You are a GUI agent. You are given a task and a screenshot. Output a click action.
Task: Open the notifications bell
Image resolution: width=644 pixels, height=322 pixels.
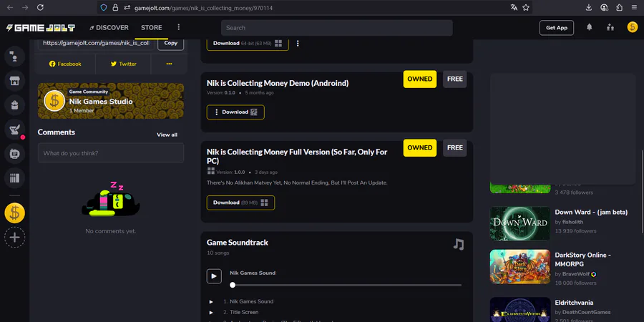[x=590, y=27]
